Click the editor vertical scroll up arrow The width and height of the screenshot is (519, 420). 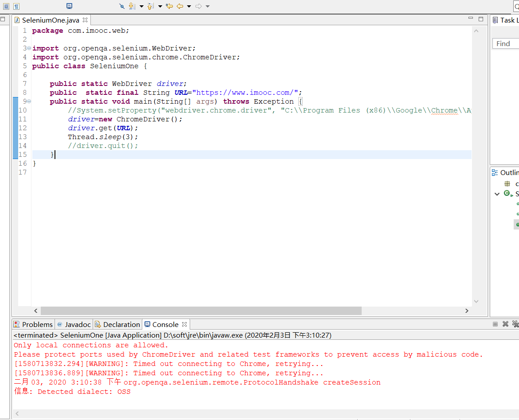tap(476, 31)
